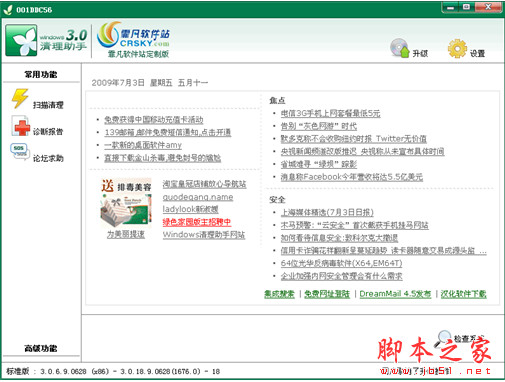This screenshot has width=505, height=382.
Task: Open the SOS 论坛求助 forum help icon
Action: [x=20, y=152]
